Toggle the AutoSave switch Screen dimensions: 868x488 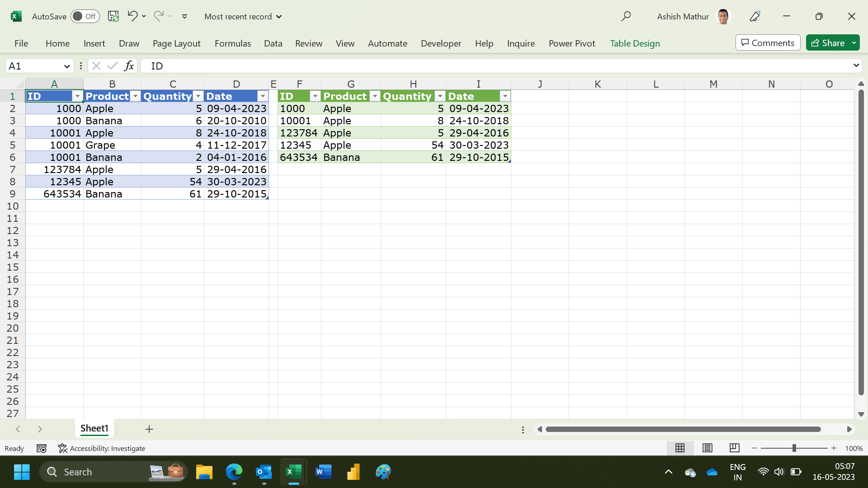pyautogui.click(x=85, y=16)
